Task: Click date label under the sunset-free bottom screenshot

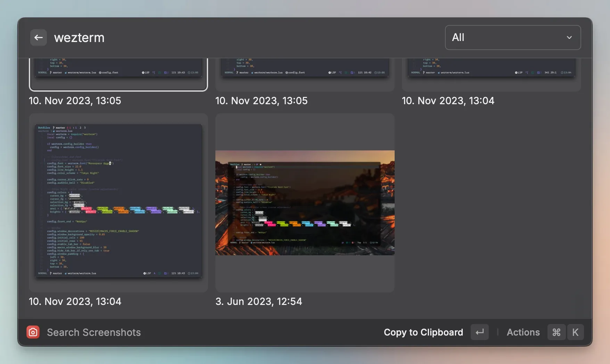Action: 75,301
